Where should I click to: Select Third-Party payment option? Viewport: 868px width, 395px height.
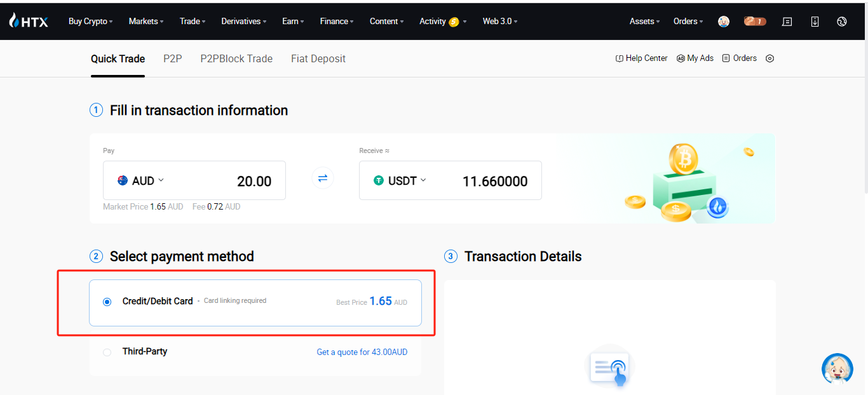click(107, 352)
